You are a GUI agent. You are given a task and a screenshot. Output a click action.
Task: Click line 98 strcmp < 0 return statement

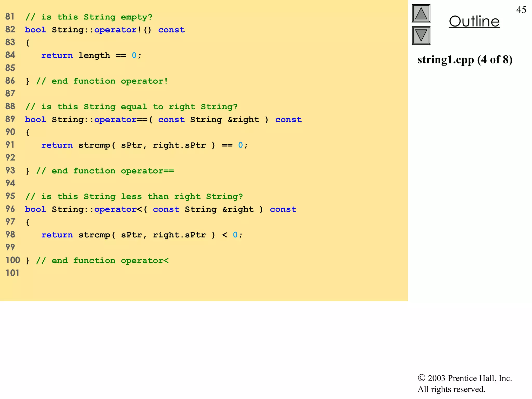click(x=142, y=235)
